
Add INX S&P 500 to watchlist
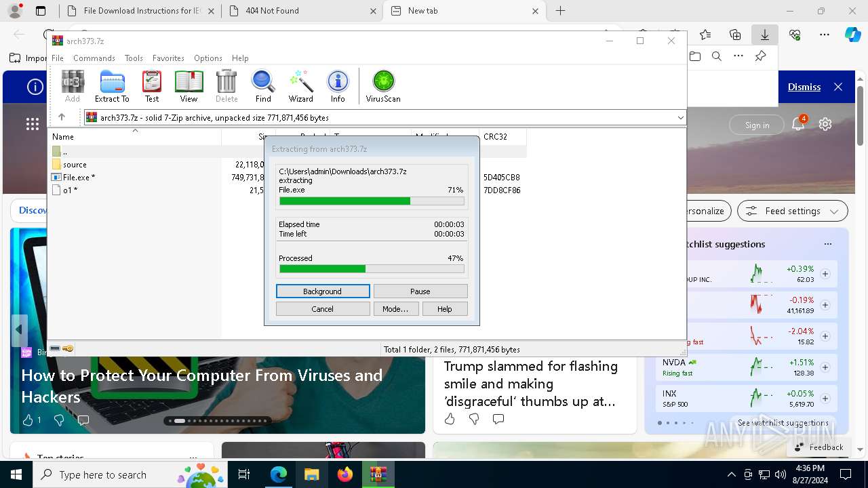[825, 399]
